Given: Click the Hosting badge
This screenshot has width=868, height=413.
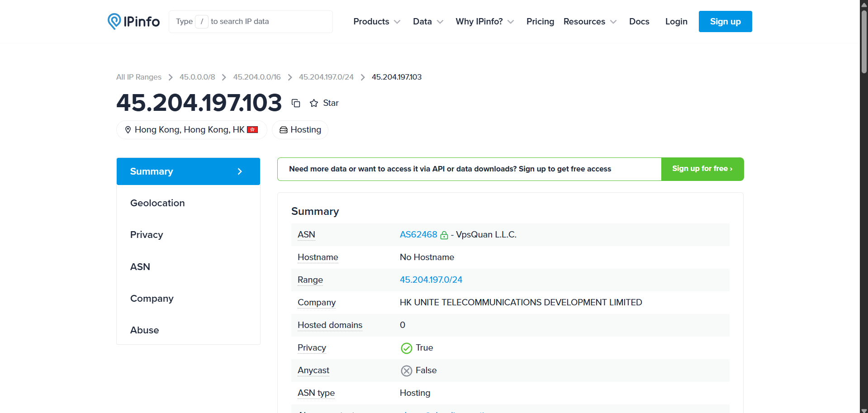Looking at the screenshot, I should (x=300, y=130).
